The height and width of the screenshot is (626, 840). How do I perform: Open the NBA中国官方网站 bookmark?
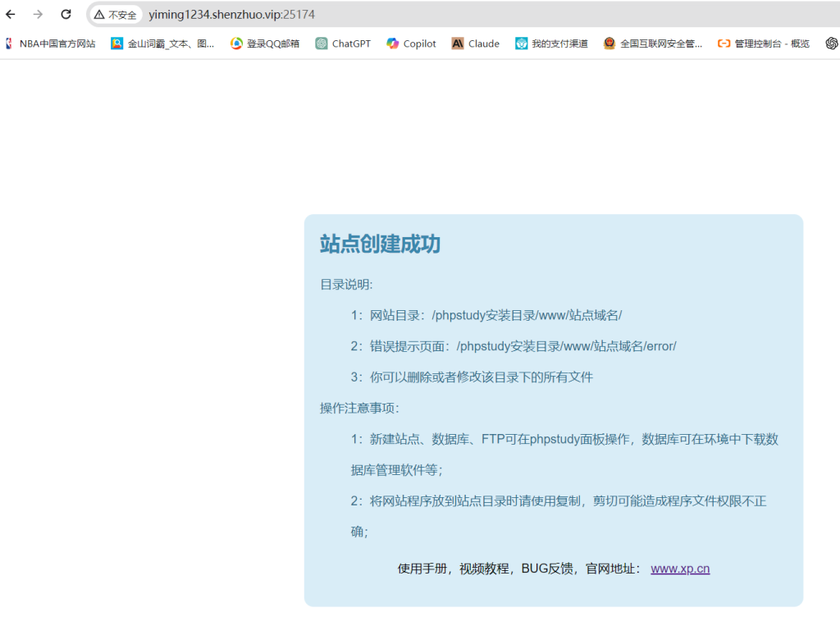[51, 43]
